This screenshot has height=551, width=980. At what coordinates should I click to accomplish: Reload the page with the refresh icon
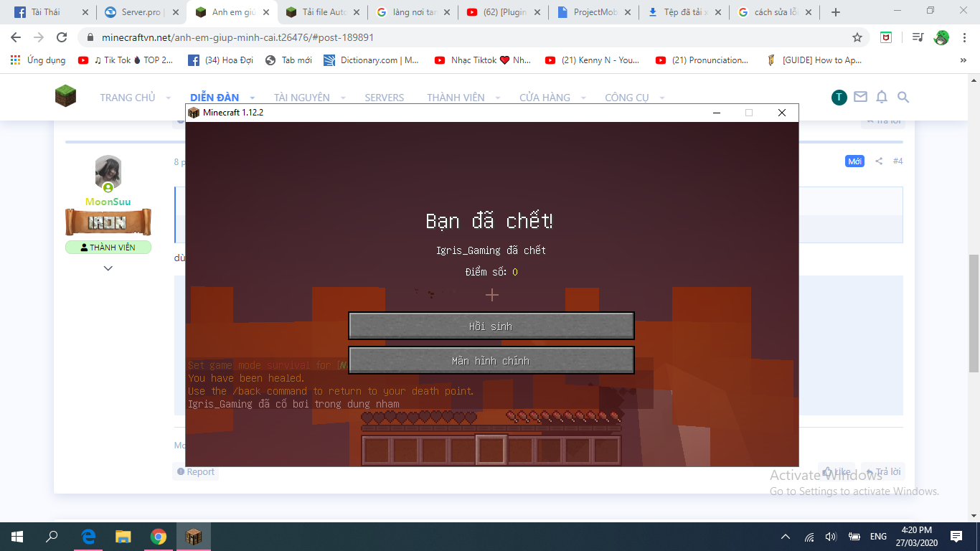click(x=62, y=37)
